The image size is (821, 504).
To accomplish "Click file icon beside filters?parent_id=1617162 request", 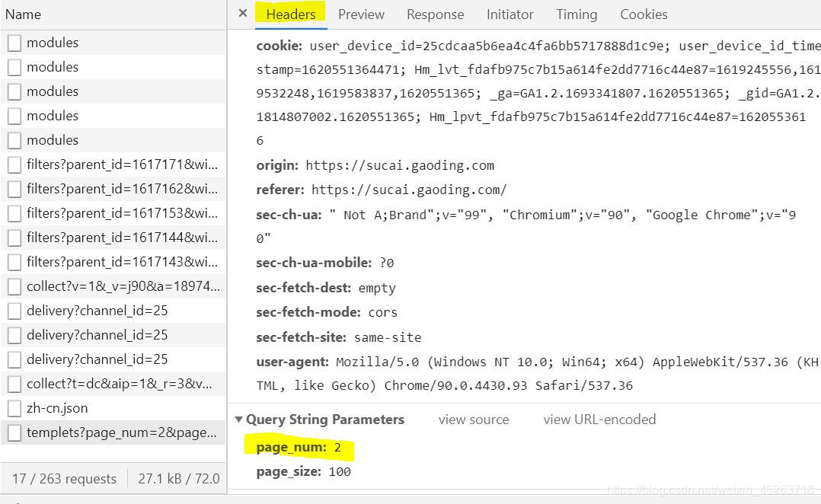I will point(14,189).
